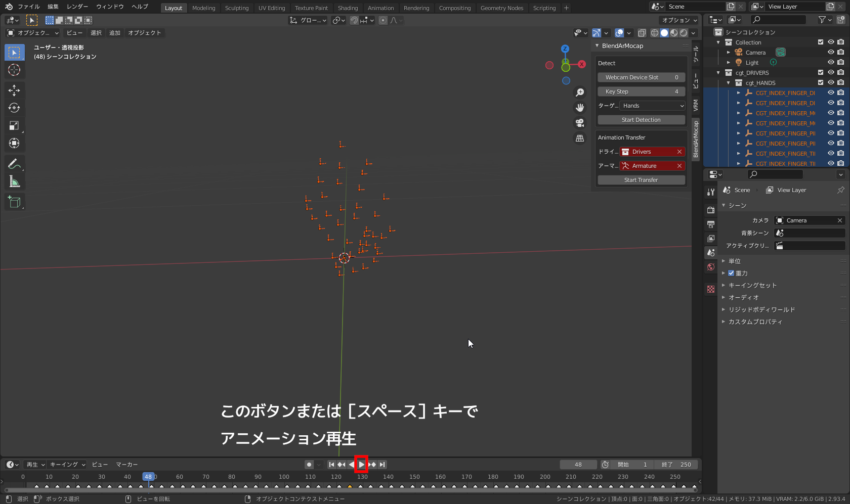The width and height of the screenshot is (850, 504).
Task: Expand the キーイングセット section
Action: click(752, 286)
